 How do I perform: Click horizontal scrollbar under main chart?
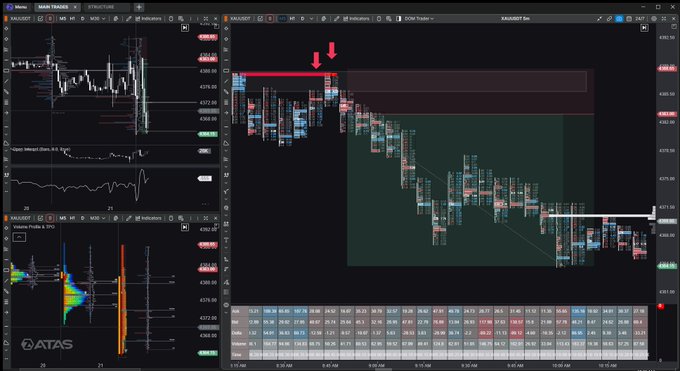(x=383, y=369)
